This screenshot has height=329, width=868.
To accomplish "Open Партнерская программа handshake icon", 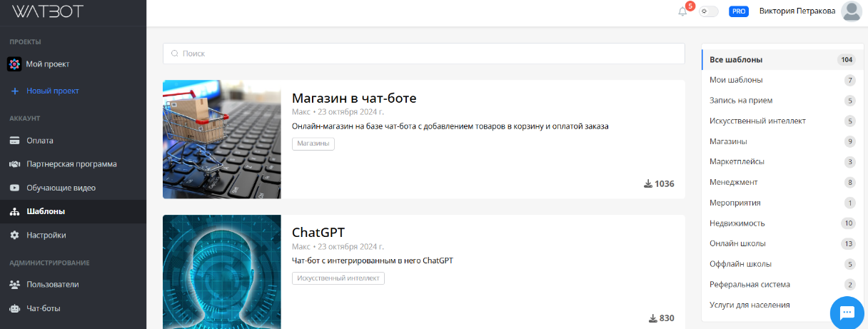I will pyautogui.click(x=14, y=164).
